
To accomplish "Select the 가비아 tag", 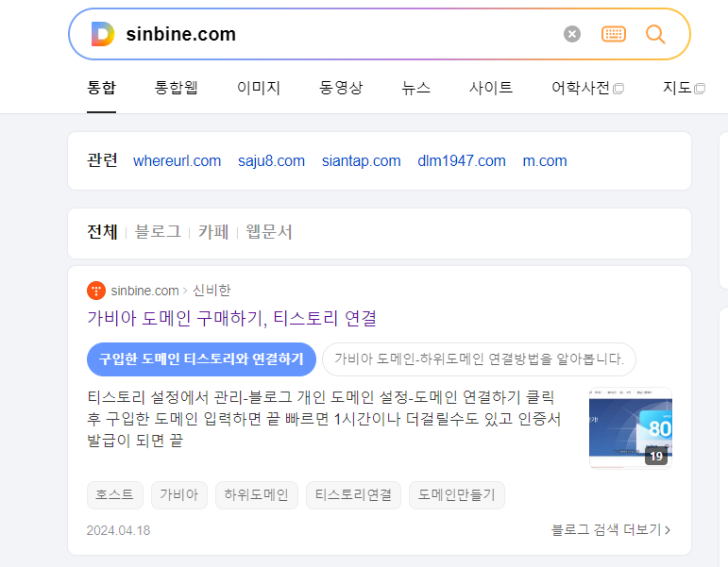I will [179, 495].
